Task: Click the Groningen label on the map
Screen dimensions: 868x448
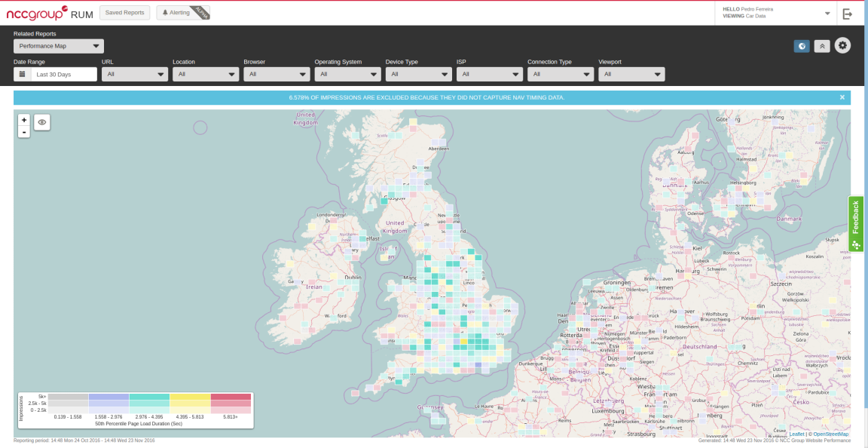Action: point(617,282)
